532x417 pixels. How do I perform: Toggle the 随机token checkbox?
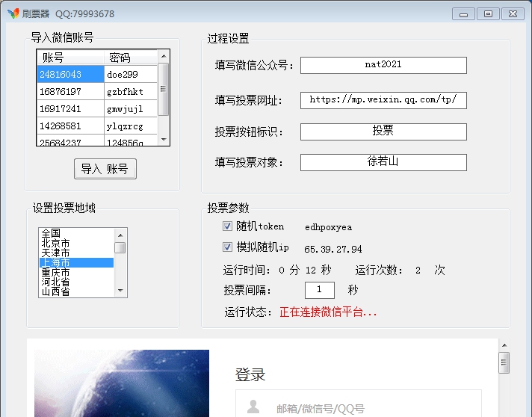point(227,226)
